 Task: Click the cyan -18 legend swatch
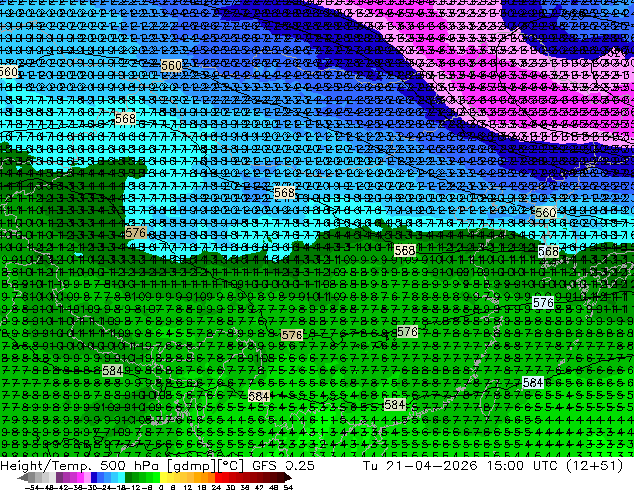point(122,477)
